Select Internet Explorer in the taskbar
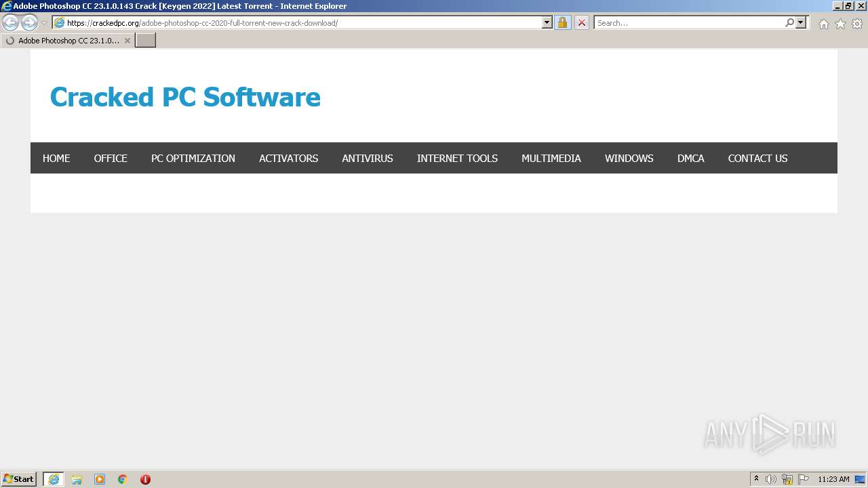This screenshot has height=488, width=868. click(x=54, y=479)
